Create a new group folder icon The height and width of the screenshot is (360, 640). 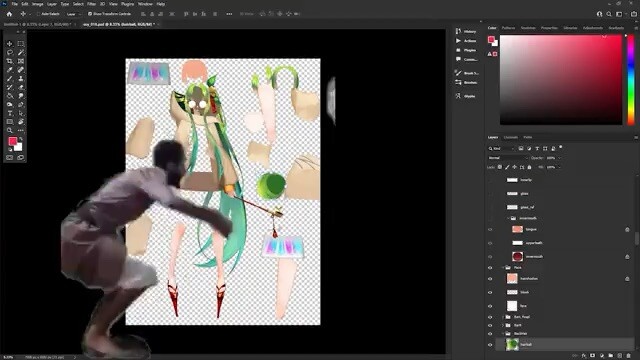[611, 356]
